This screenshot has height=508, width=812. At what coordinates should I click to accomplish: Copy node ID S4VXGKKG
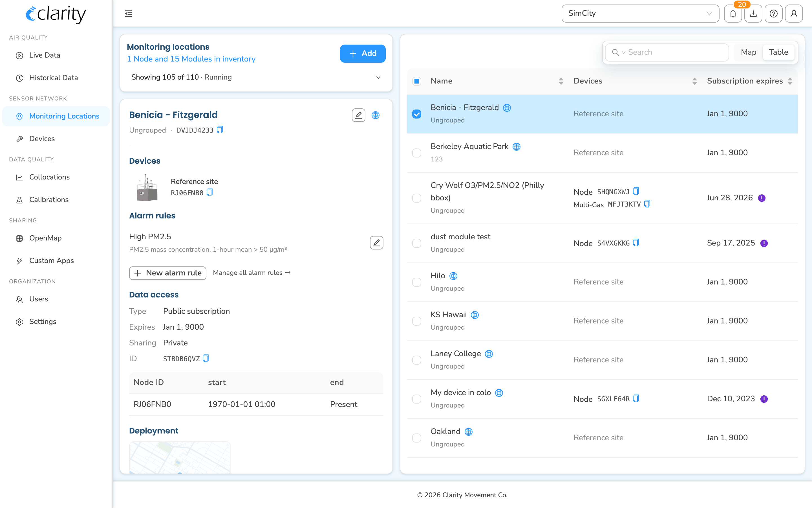636,243
